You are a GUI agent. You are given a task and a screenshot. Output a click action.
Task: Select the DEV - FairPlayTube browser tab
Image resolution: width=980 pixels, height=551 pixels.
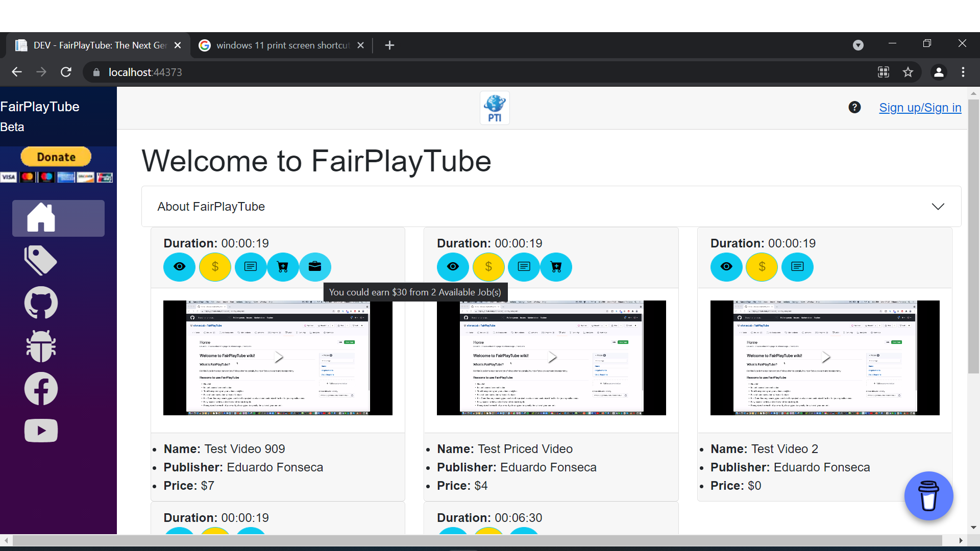100,45
